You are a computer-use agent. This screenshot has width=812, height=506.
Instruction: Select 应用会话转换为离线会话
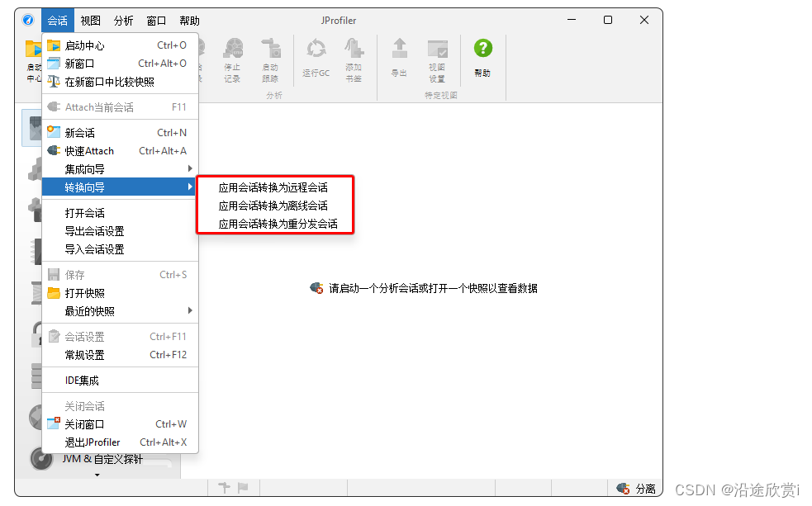click(273, 206)
